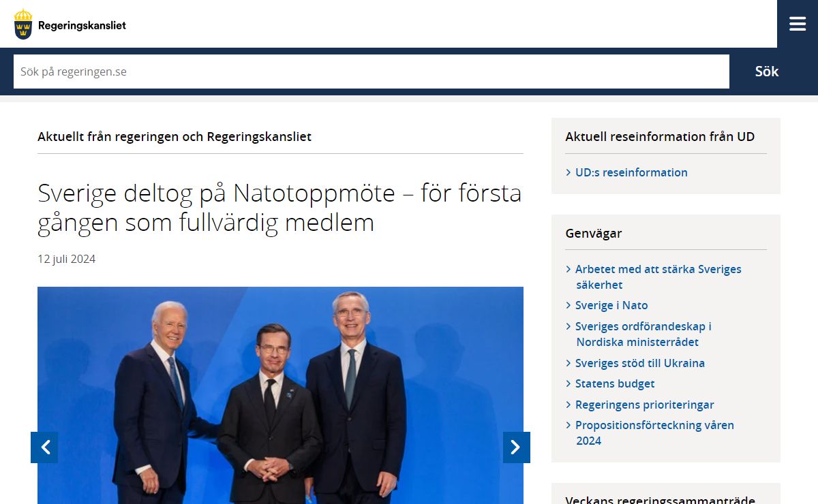818x504 pixels.
Task: Follow the Sverige i Nato link
Action: tap(611, 305)
